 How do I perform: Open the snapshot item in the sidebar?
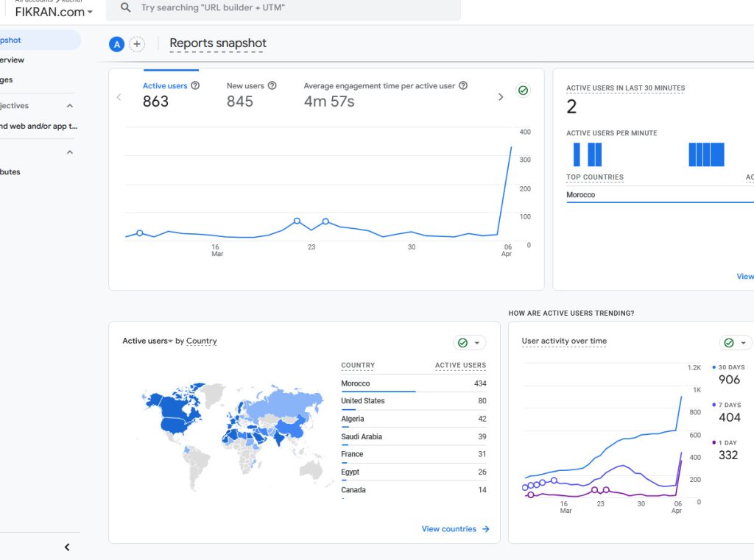pyautogui.click(x=40, y=40)
